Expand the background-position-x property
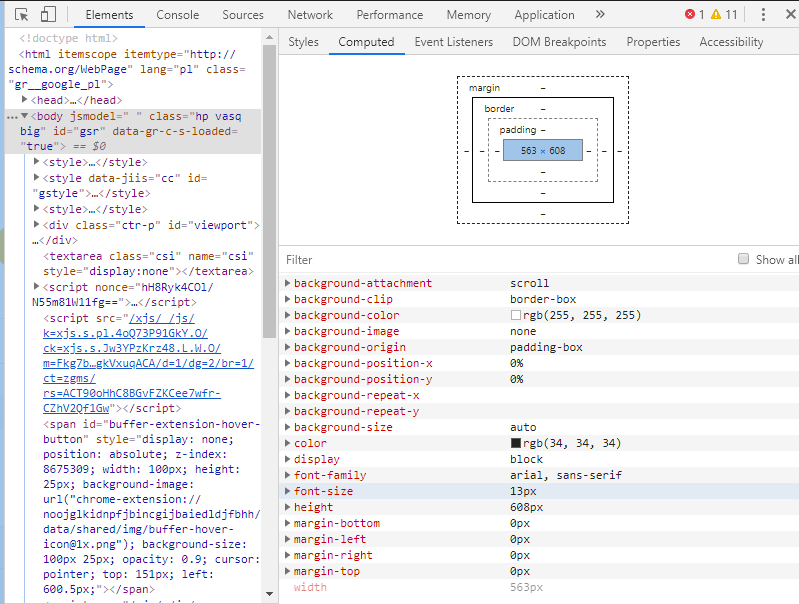 287,363
